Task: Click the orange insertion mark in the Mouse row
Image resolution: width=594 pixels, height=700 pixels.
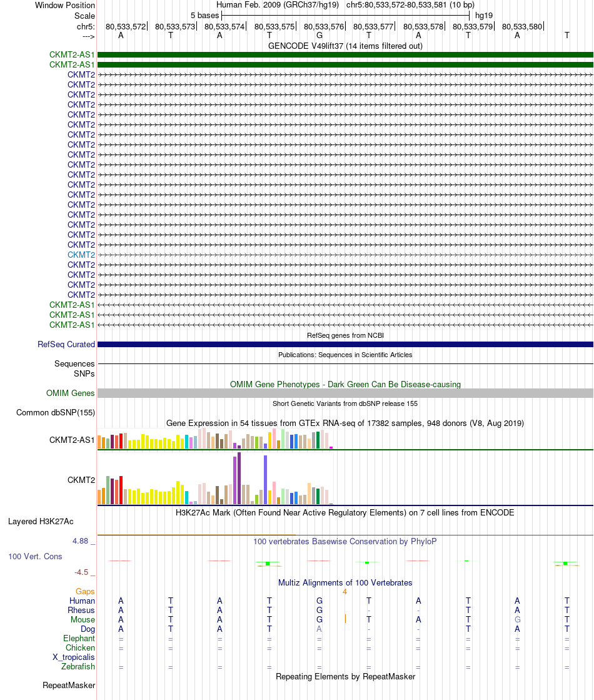Action: click(345, 619)
